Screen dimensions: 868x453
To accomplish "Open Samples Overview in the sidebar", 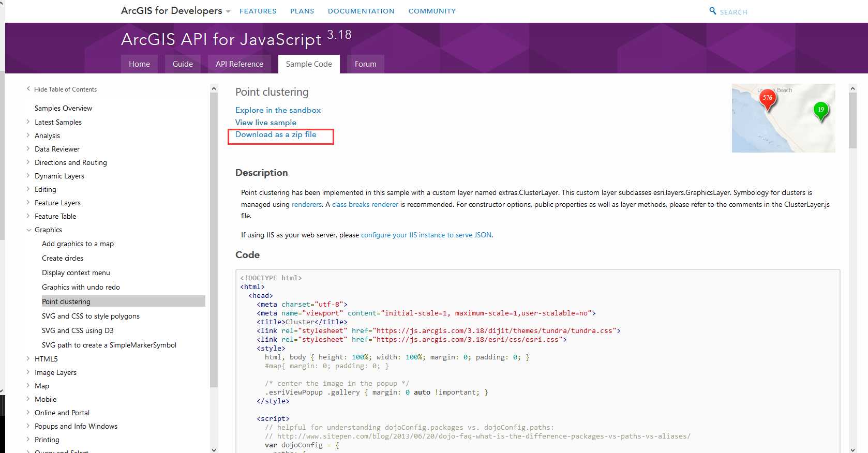I will (63, 108).
